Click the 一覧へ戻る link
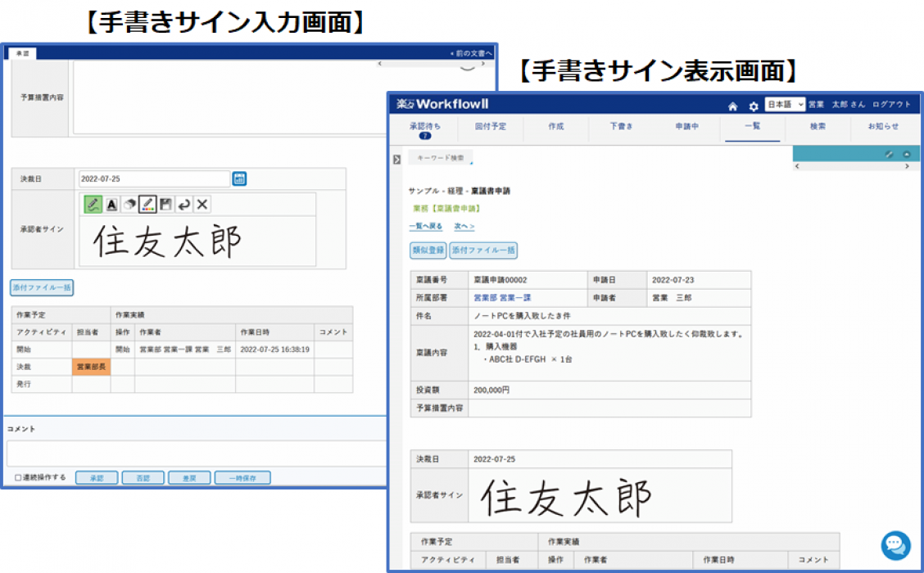 tap(425, 226)
